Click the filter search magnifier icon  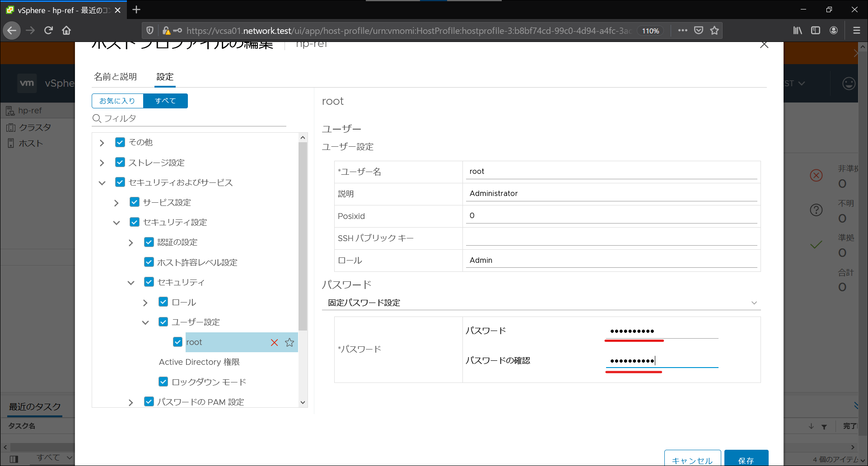coord(97,118)
